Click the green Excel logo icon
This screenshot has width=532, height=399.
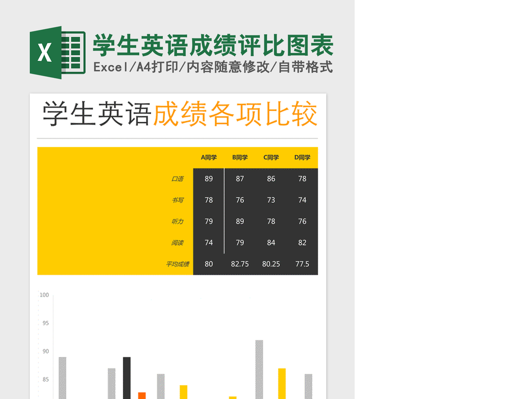pyautogui.click(x=57, y=53)
